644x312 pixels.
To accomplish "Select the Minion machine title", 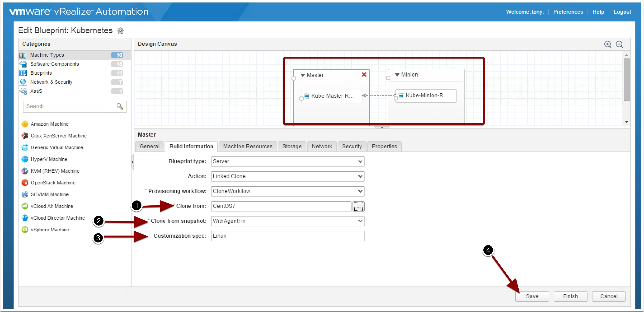I will [x=409, y=75].
